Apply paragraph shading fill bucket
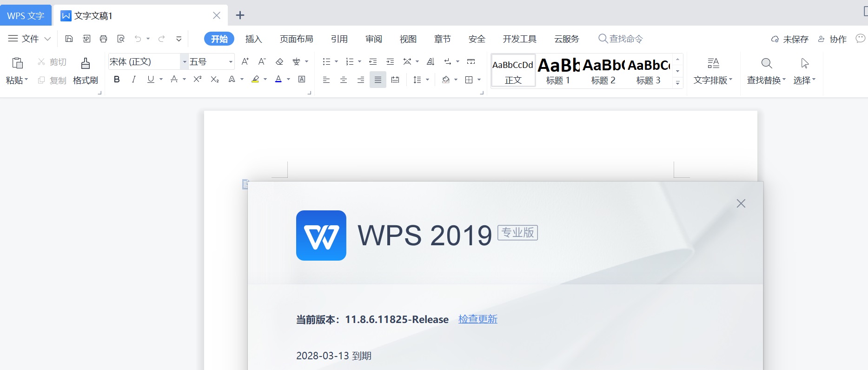This screenshot has height=370, width=868. pyautogui.click(x=446, y=80)
